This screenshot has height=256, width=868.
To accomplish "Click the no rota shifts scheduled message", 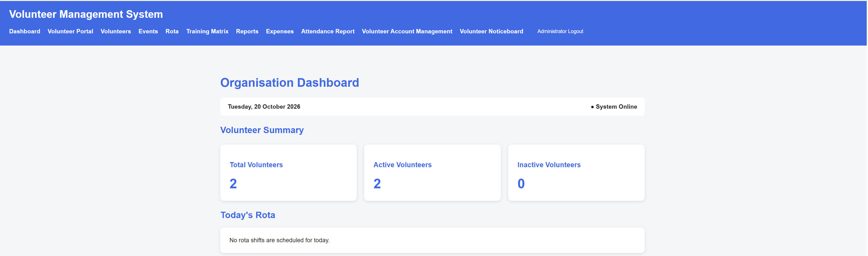I will click(x=279, y=240).
